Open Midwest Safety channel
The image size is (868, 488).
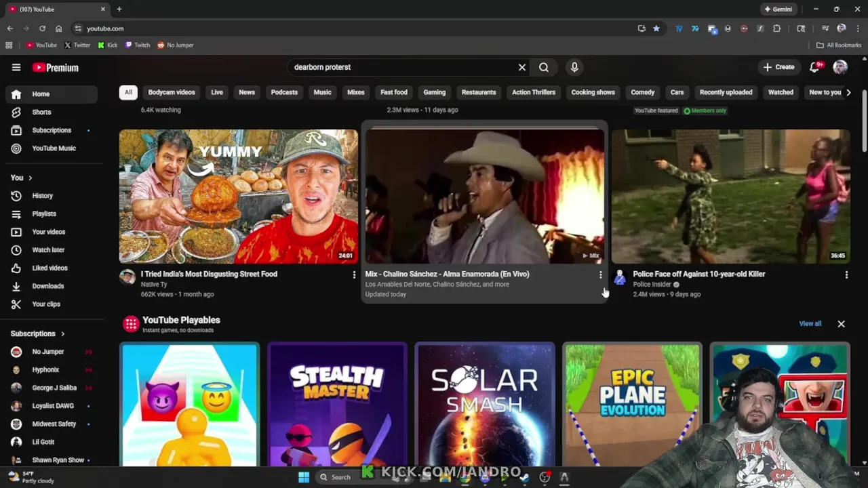pyautogui.click(x=52, y=424)
